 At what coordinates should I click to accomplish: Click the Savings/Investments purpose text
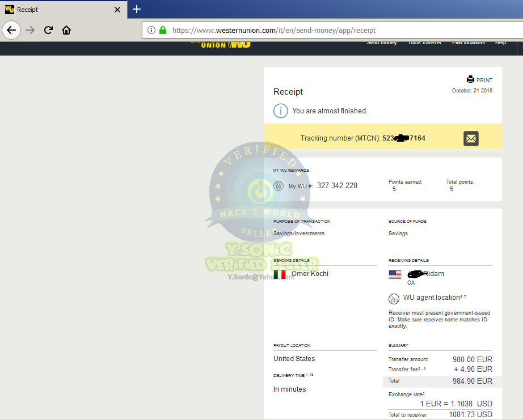(299, 234)
